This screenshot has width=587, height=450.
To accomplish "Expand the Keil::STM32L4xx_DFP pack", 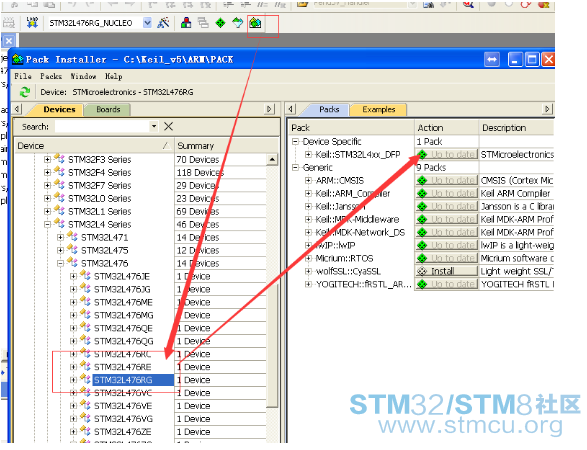I will pos(308,155).
